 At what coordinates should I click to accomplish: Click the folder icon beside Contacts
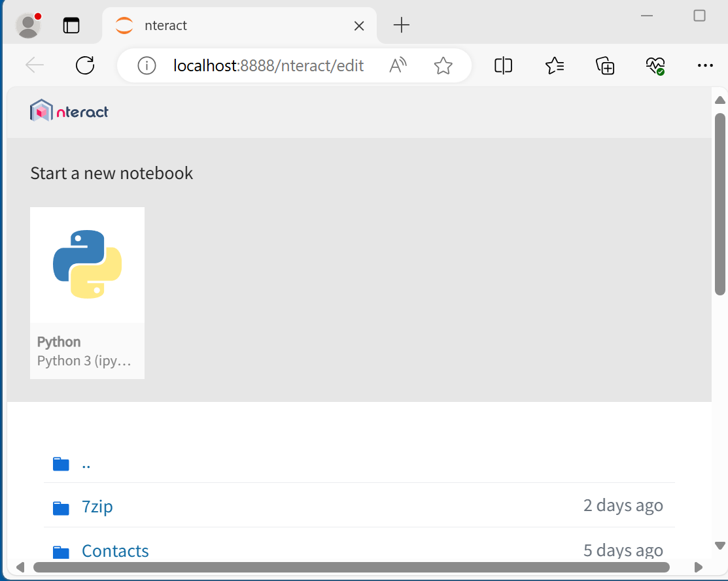[61, 552]
